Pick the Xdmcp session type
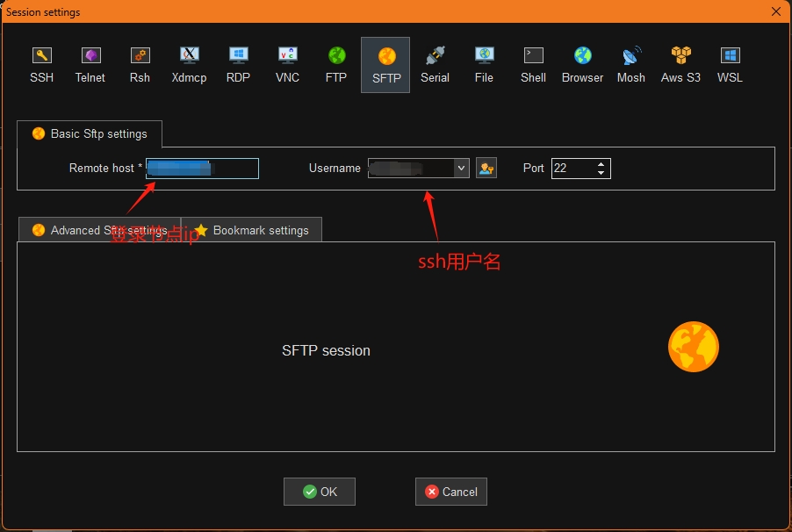 click(189, 65)
